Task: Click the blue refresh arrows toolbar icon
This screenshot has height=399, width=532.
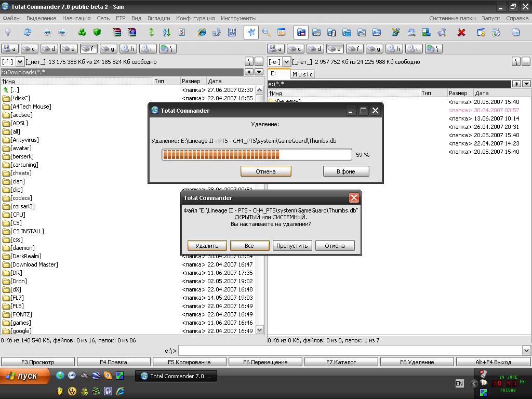Action: (x=28, y=32)
